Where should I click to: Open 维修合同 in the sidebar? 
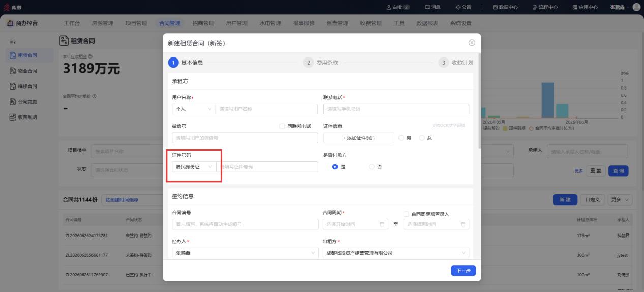pyautogui.click(x=24, y=86)
